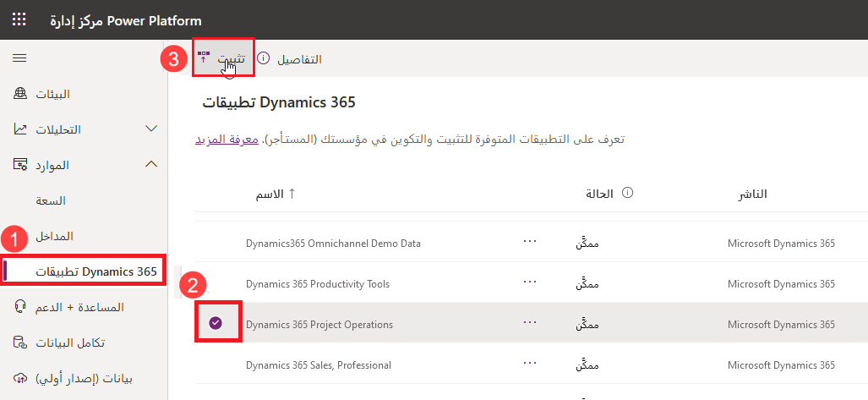Open بيانات (إصدار أولي) page
868x400 pixels.
click(x=85, y=378)
